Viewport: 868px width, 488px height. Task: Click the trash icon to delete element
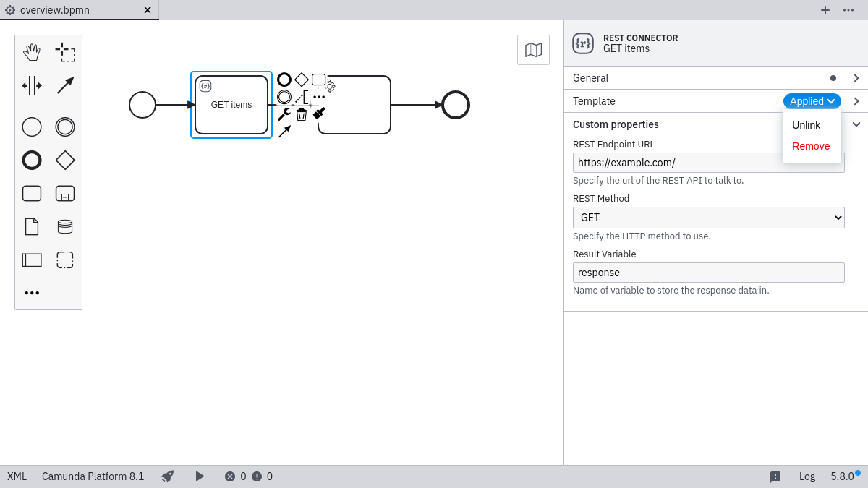click(302, 114)
